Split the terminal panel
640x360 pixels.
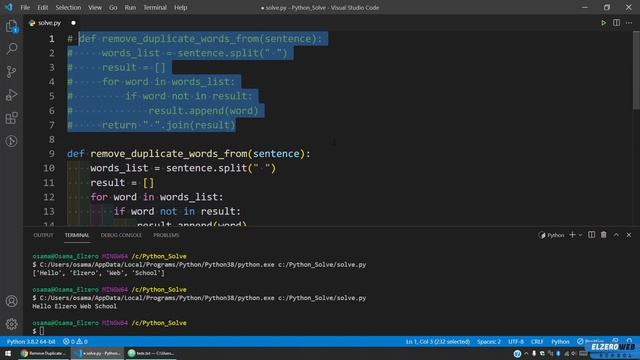[x=591, y=235]
